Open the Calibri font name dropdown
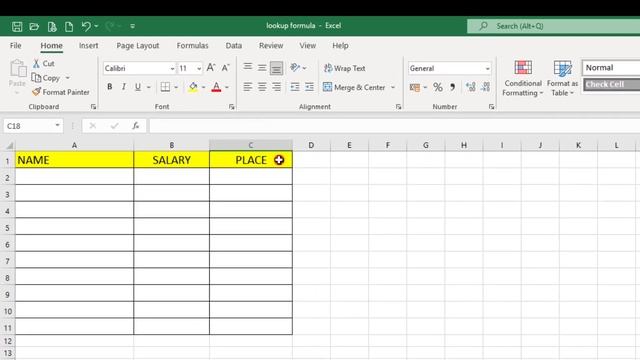This screenshot has height=360, width=640. [172, 69]
